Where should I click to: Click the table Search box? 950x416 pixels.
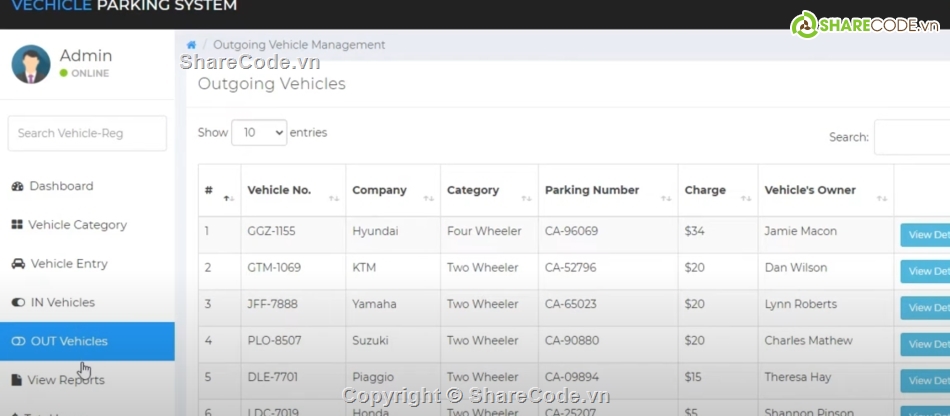point(912,137)
